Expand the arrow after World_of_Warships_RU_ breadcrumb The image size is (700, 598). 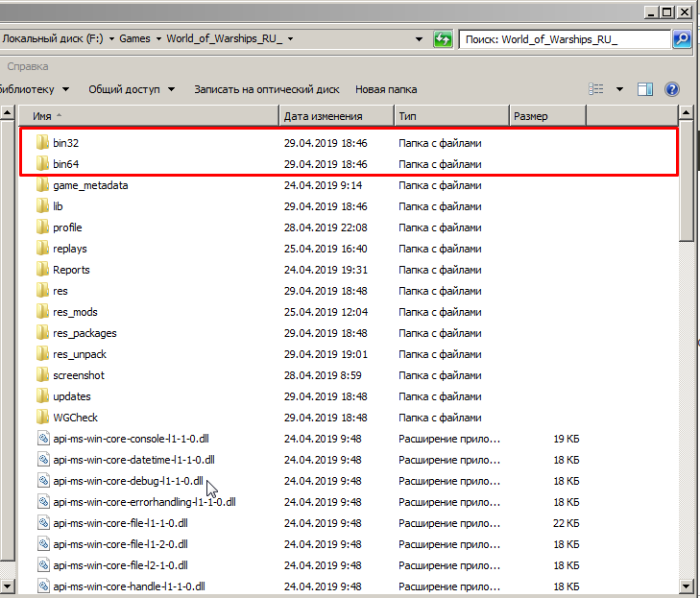point(291,39)
